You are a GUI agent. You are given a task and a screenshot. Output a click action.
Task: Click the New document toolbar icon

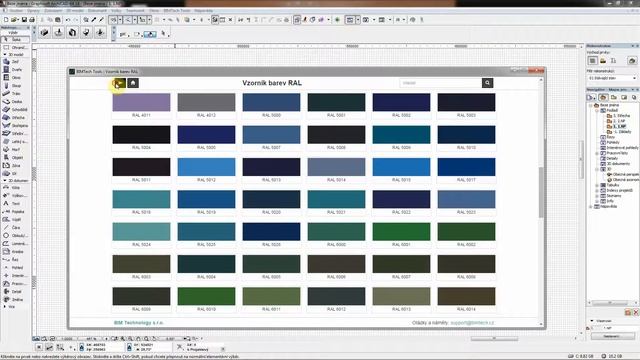click(6, 20)
